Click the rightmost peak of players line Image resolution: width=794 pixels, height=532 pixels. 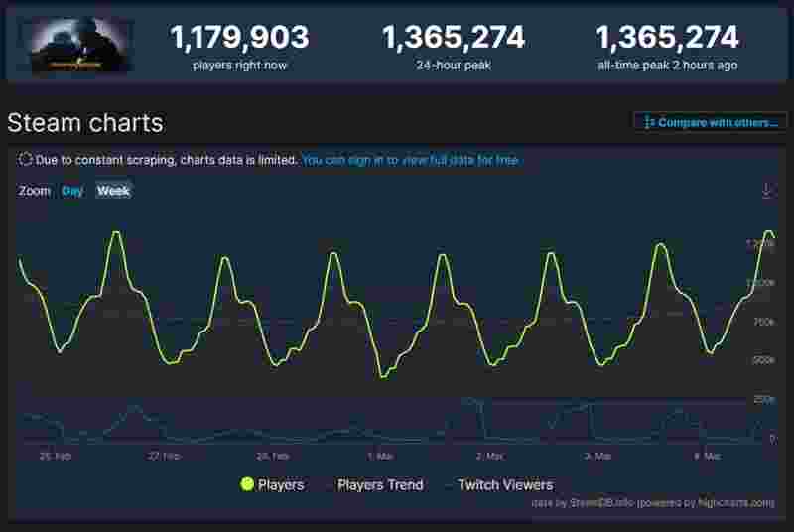[769, 233]
